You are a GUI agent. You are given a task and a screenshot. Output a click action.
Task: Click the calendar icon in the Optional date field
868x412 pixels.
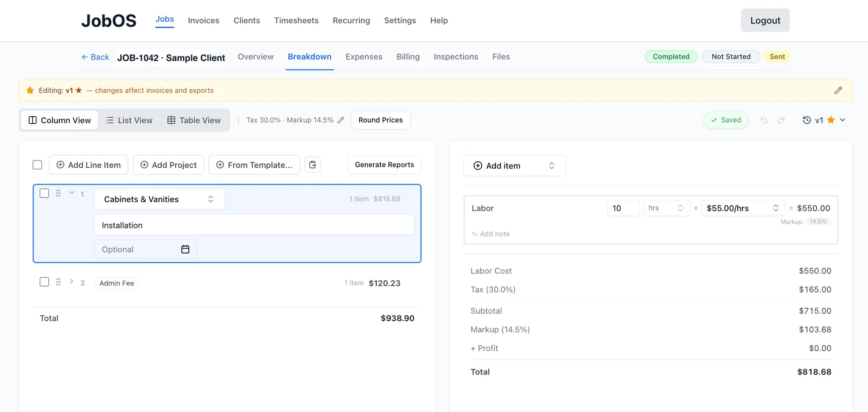(x=185, y=249)
